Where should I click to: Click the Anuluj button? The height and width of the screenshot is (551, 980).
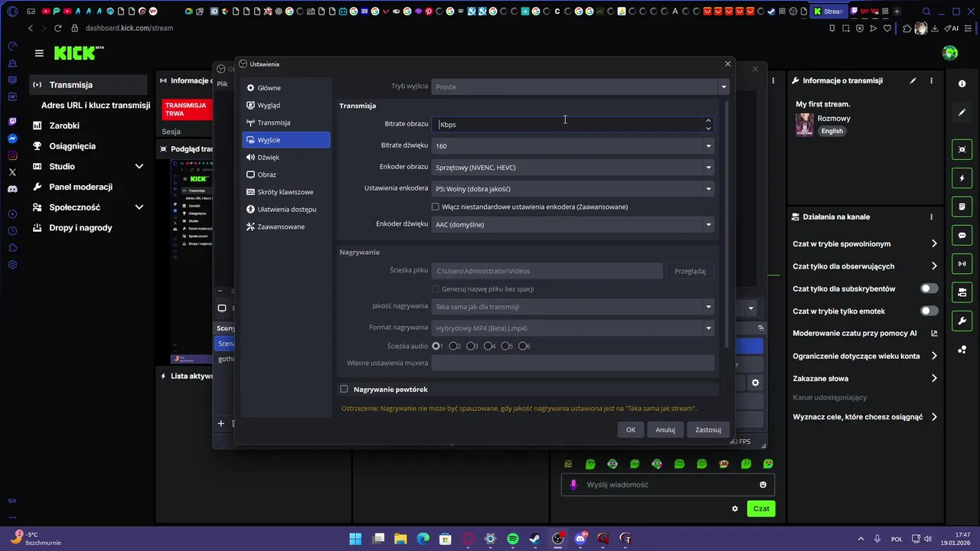[x=665, y=429]
